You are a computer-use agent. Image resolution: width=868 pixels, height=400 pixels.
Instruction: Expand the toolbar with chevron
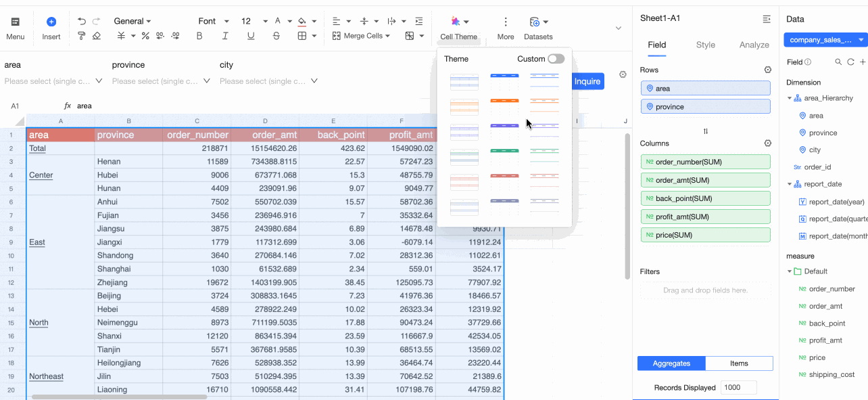point(618,28)
